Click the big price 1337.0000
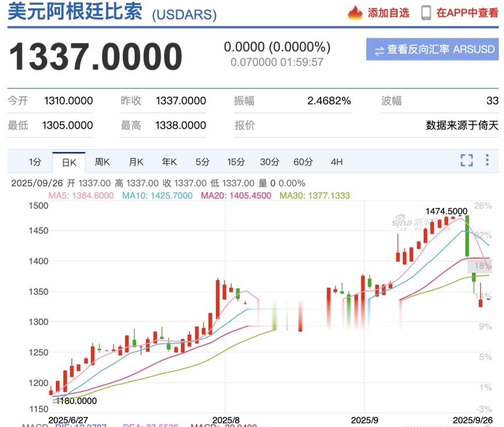Image resolution: width=504 pixels, height=427 pixels. click(95, 57)
